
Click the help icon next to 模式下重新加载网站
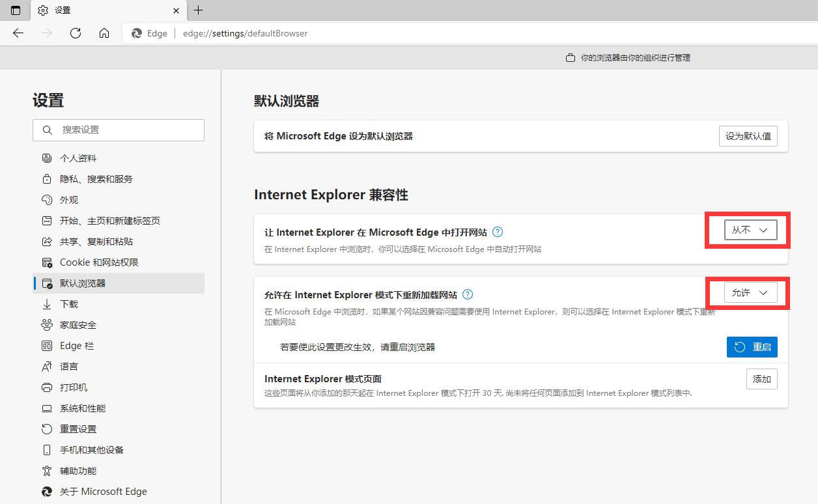pyautogui.click(x=468, y=294)
